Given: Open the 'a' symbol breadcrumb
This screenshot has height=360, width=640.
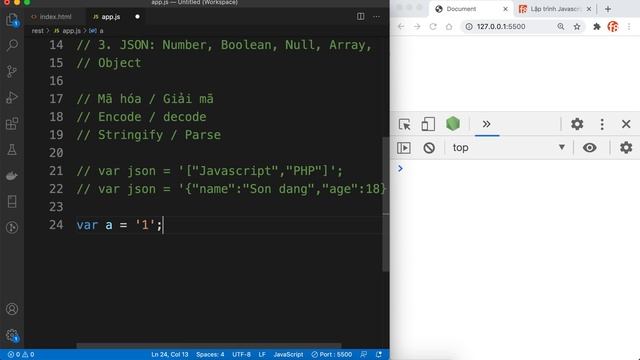Looking at the screenshot, I should pyautogui.click(x=96, y=31).
